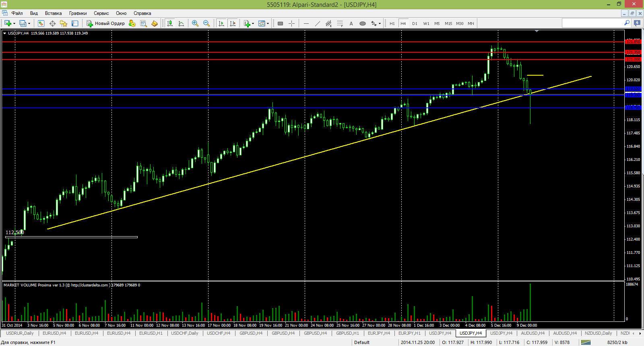Click the people-gear icon after Новый Ордер
The image size is (644, 346).
(132, 23)
